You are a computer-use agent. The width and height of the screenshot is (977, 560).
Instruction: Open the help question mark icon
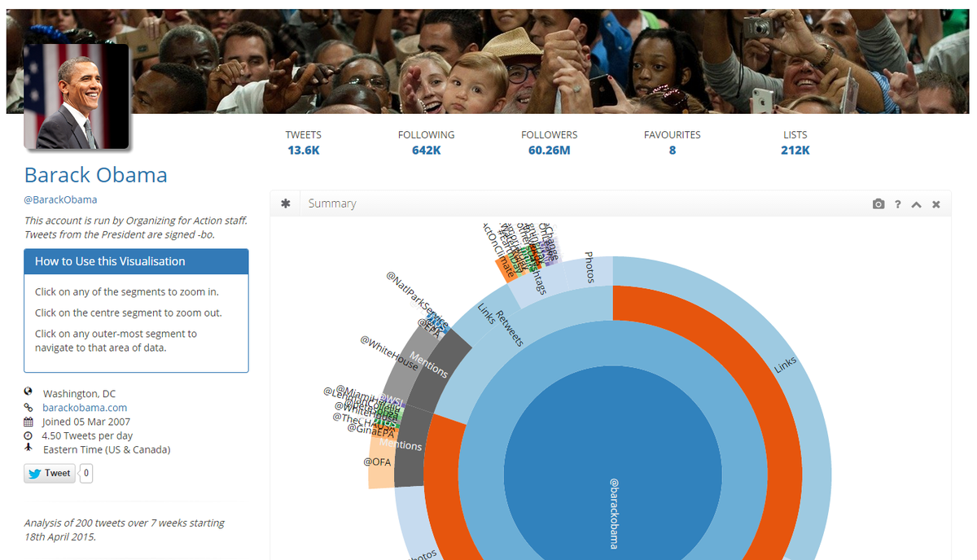pos(897,204)
